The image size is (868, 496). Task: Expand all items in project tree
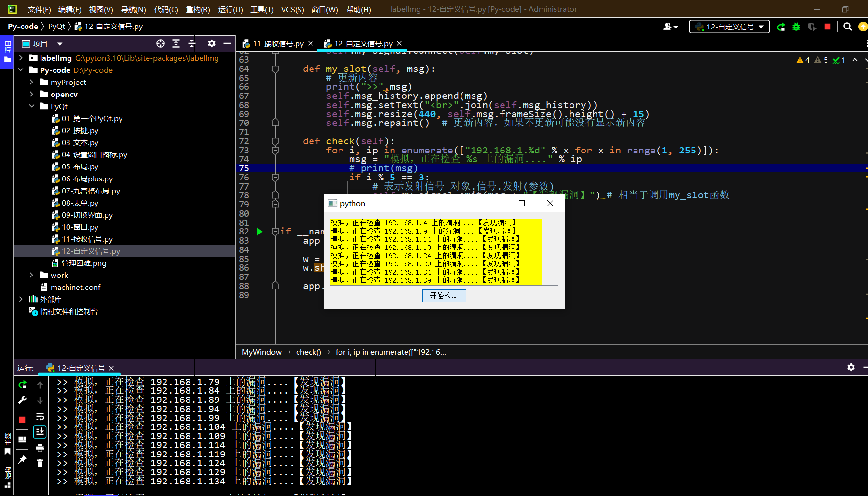click(176, 44)
